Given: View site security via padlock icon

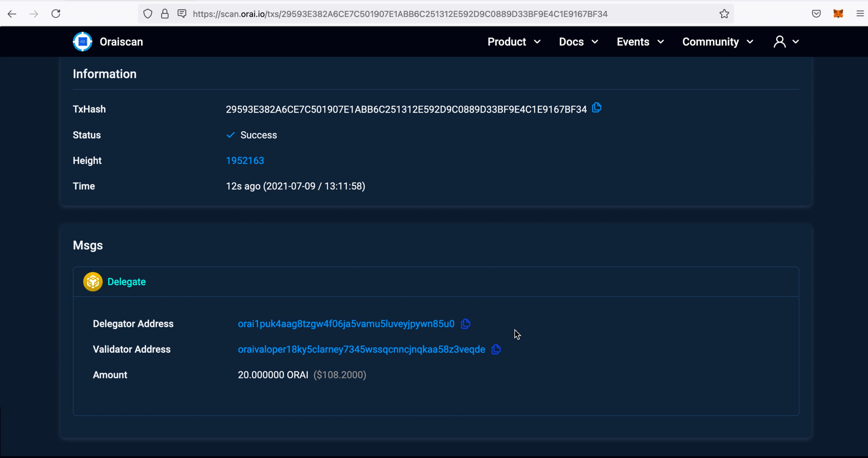Looking at the screenshot, I should click(x=165, y=14).
